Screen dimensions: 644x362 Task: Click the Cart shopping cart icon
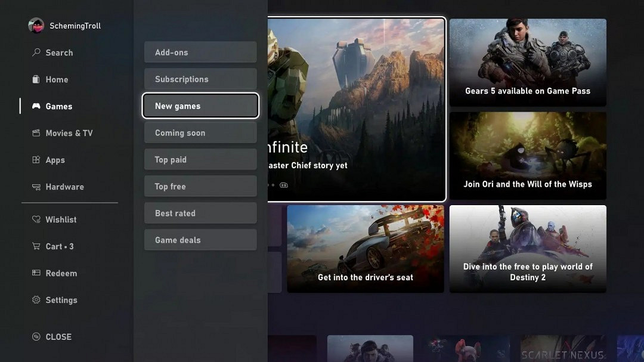pos(36,246)
